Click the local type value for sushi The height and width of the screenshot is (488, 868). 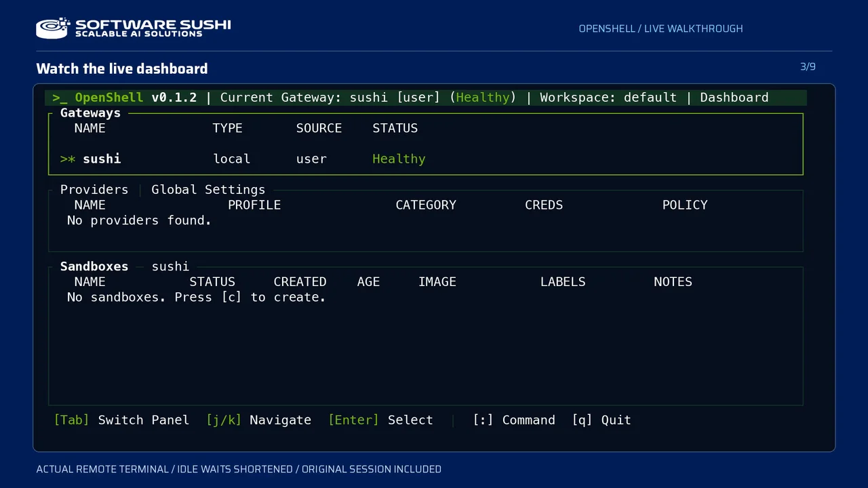pos(232,159)
